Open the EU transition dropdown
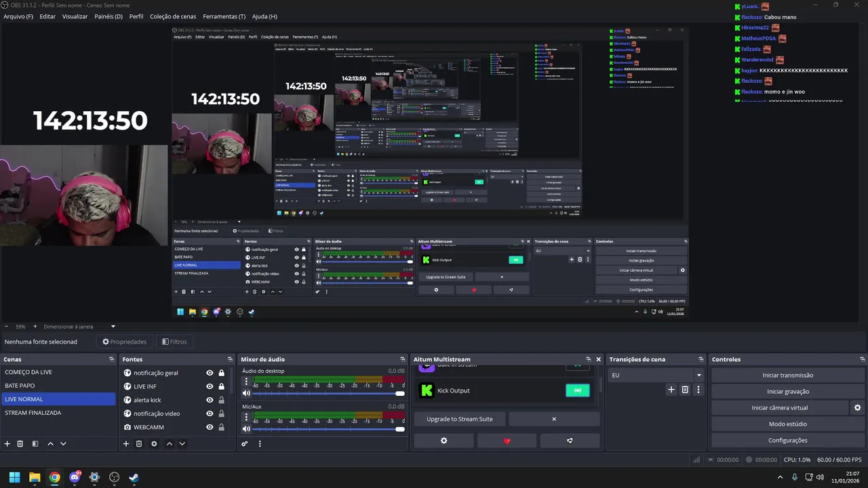 click(x=656, y=375)
